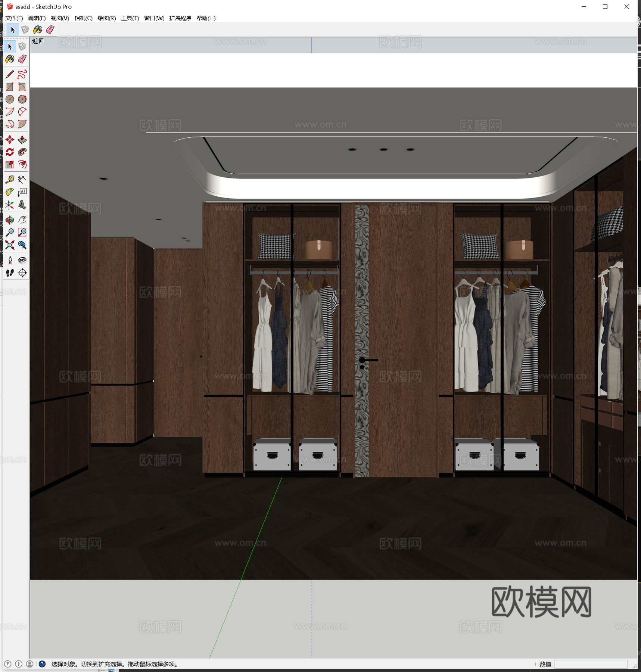Open the 视图(V) menu
This screenshot has width=641, height=672.
click(x=60, y=18)
